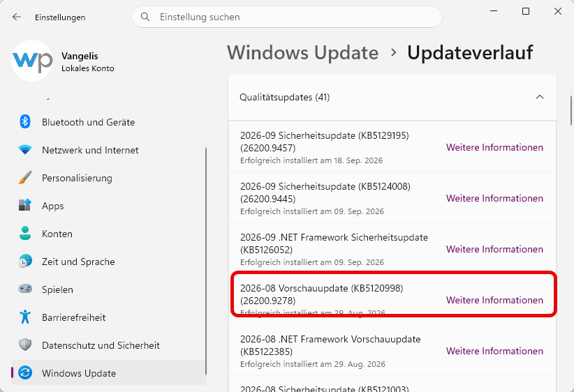Open Weitere Informationen for KB5120998

pos(494,300)
